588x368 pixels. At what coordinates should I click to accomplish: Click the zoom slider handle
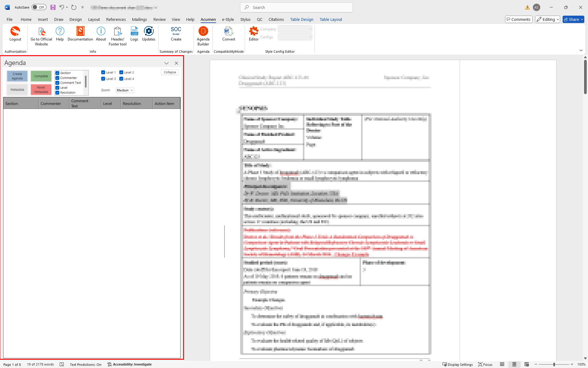pos(554,364)
